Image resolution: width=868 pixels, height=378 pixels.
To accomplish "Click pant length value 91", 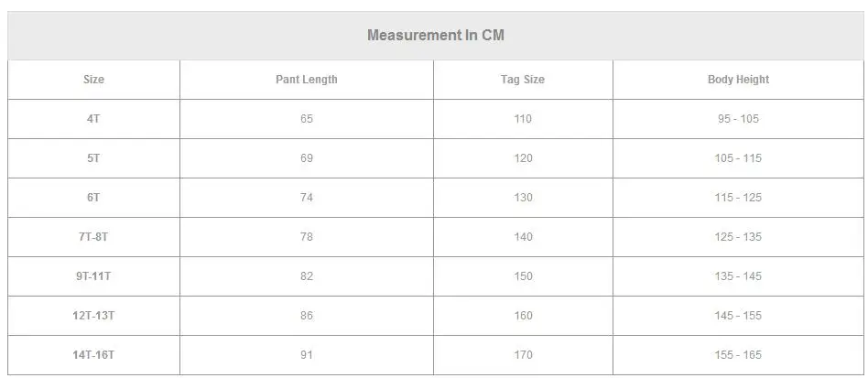I will coord(306,354).
